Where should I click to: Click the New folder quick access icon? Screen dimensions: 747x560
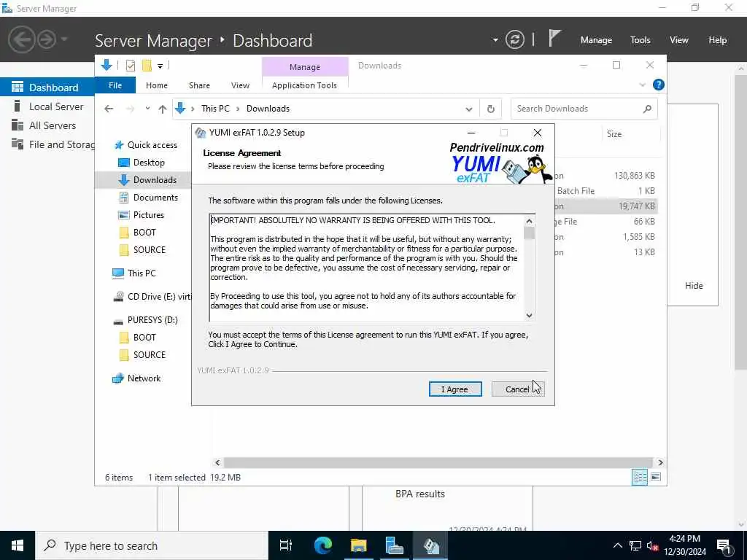(147, 65)
